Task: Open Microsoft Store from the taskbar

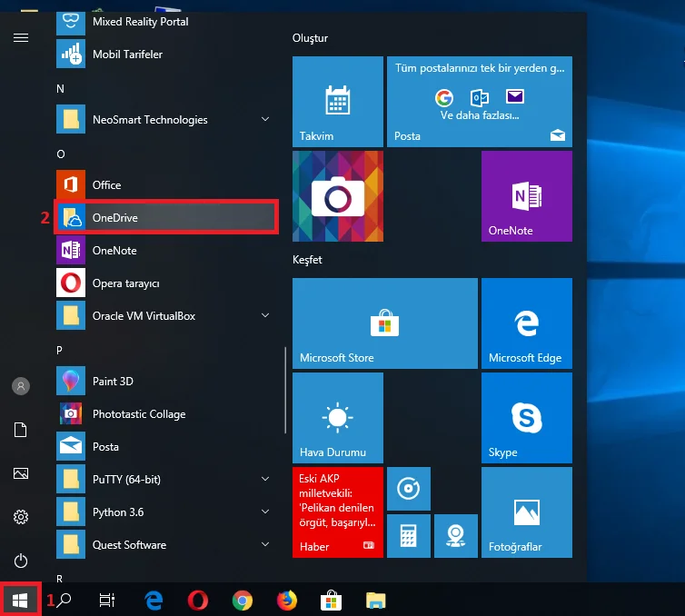Action: pos(331,600)
